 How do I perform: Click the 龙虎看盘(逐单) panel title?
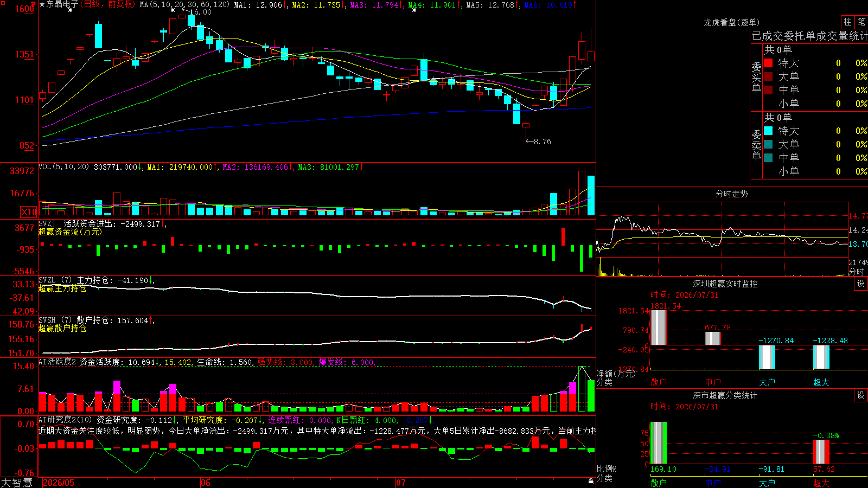point(732,22)
